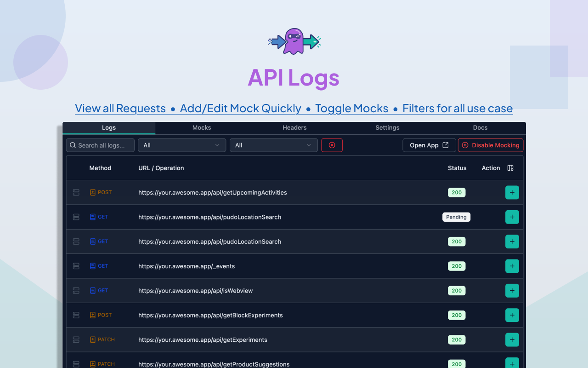Select the _events request URL
The height and width of the screenshot is (368, 588).
(187, 266)
